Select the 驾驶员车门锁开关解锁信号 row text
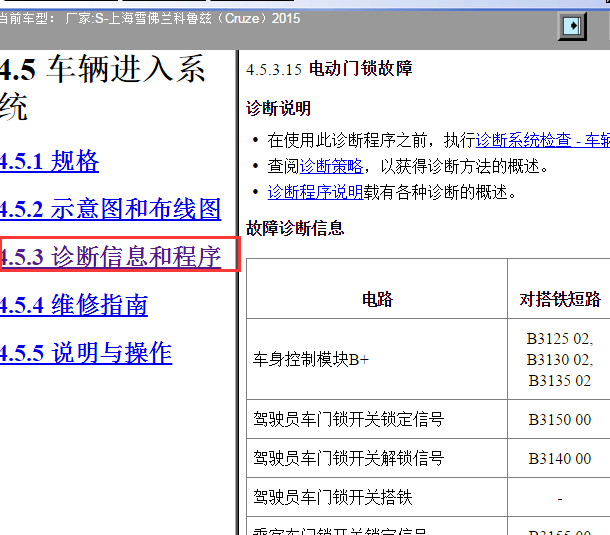 pos(349,458)
